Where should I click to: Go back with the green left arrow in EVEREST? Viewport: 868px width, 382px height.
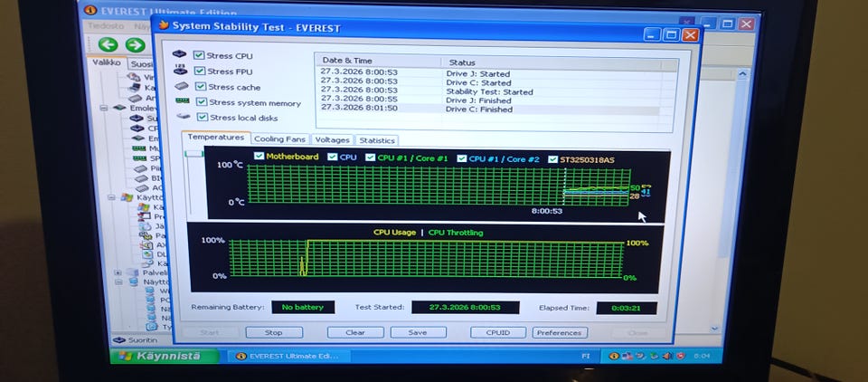click(x=108, y=45)
